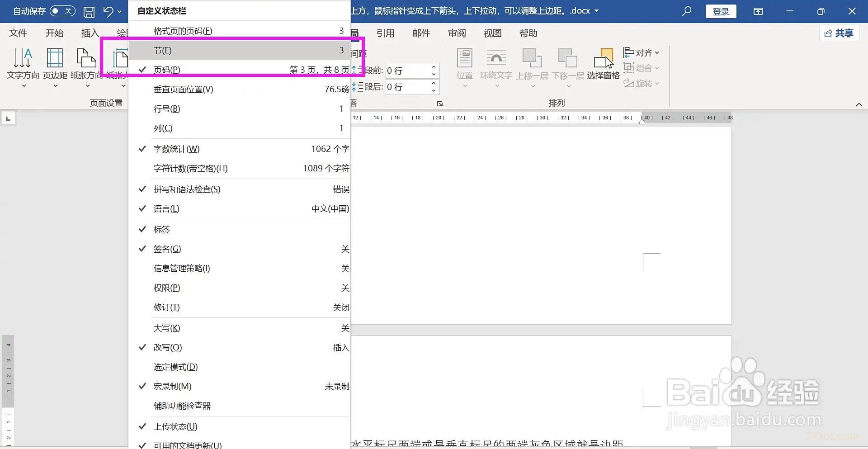
Task: Open the search magnifier icon
Action: (x=686, y=11)
